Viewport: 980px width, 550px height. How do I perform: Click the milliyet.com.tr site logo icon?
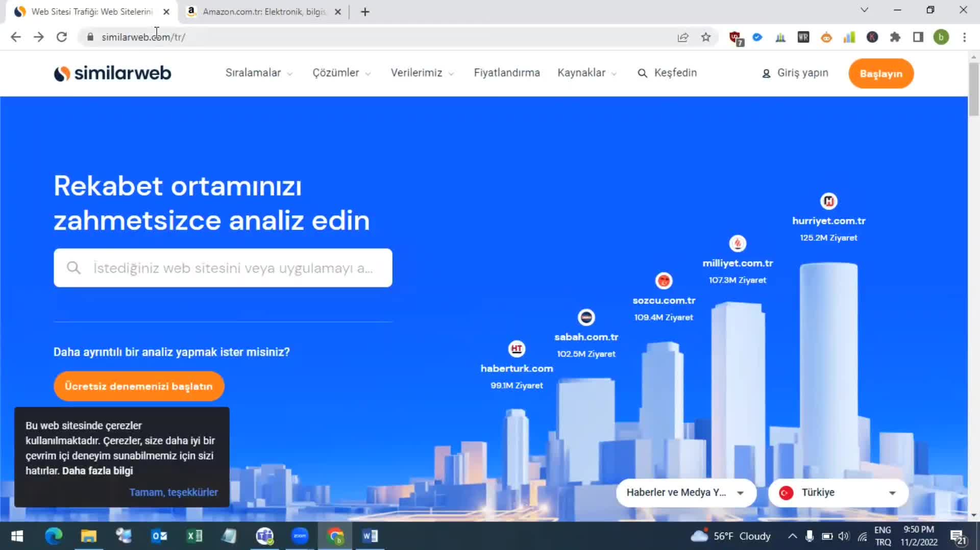[738, 243]
